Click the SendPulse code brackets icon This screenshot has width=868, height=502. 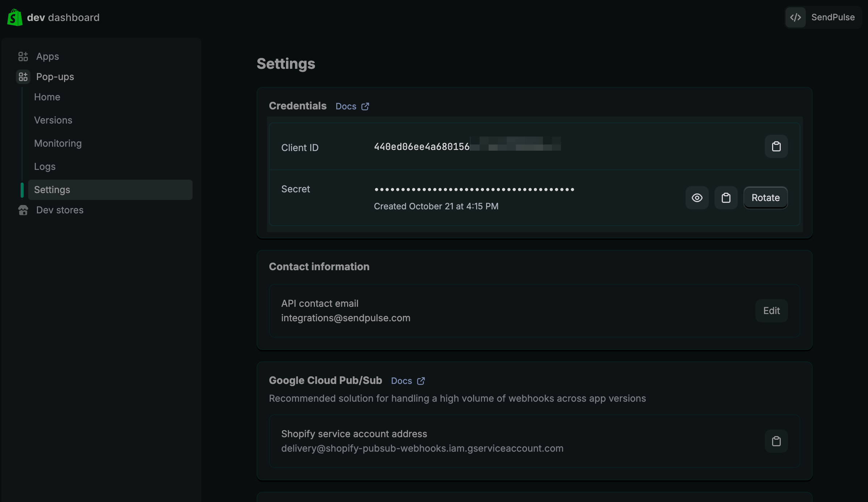click(x=795, y=17)
